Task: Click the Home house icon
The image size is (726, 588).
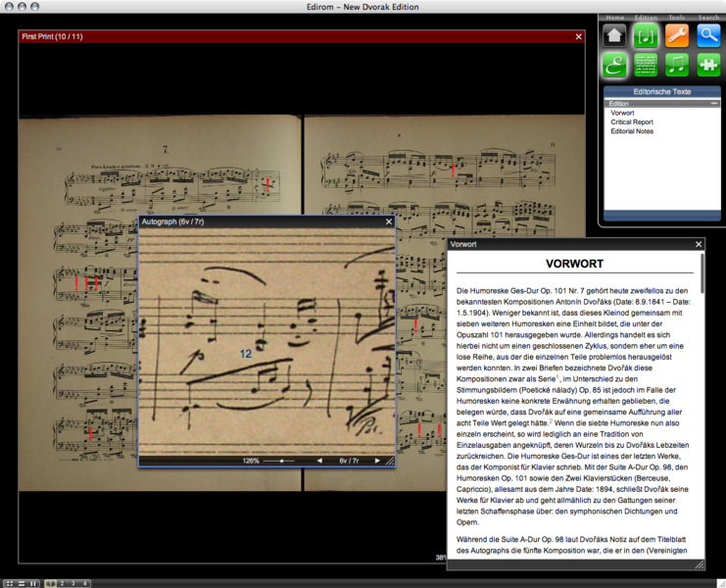Action: click(x=614, y=35)
